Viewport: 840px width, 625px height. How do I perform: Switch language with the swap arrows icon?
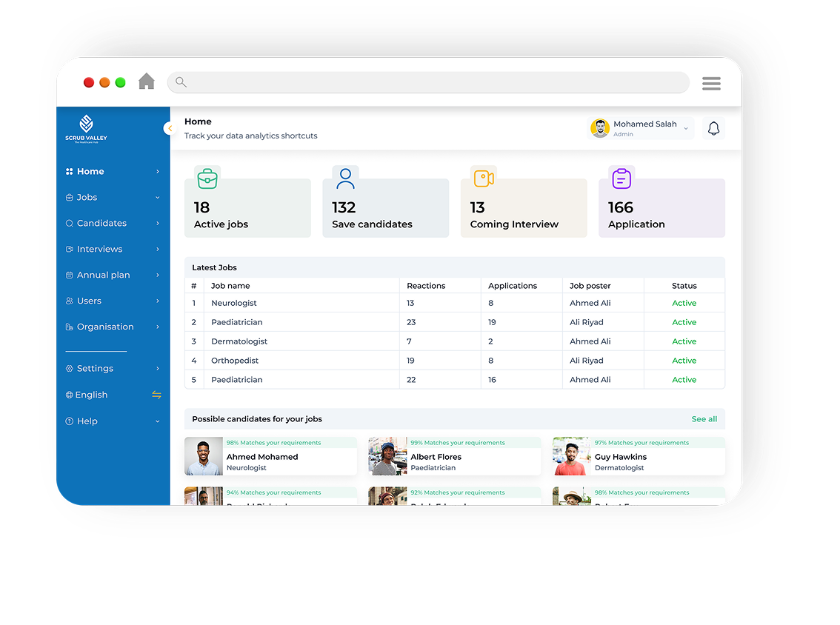point(156,395)
